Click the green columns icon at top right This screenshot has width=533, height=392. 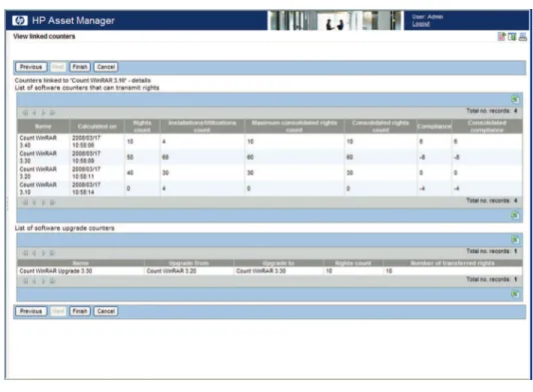(x=512, y=37)
